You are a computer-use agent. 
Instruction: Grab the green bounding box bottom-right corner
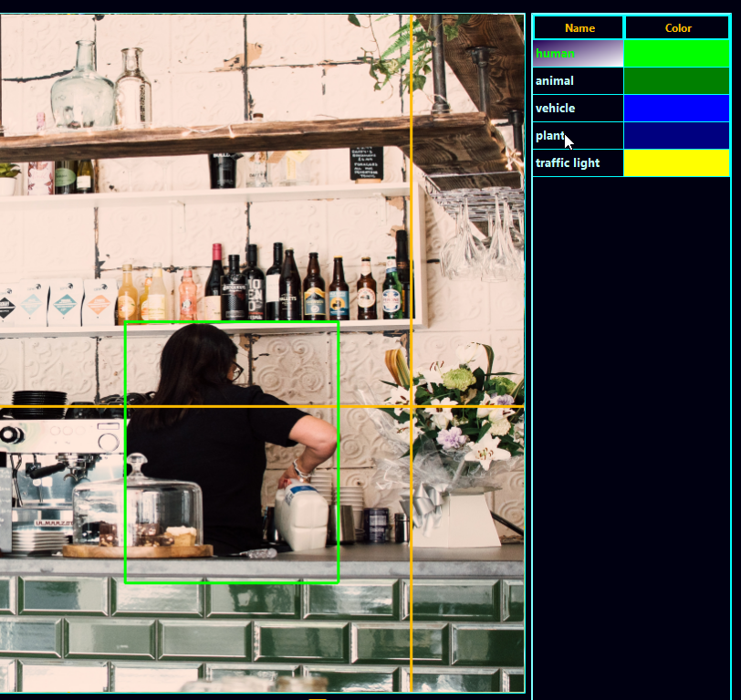[339, 582]
